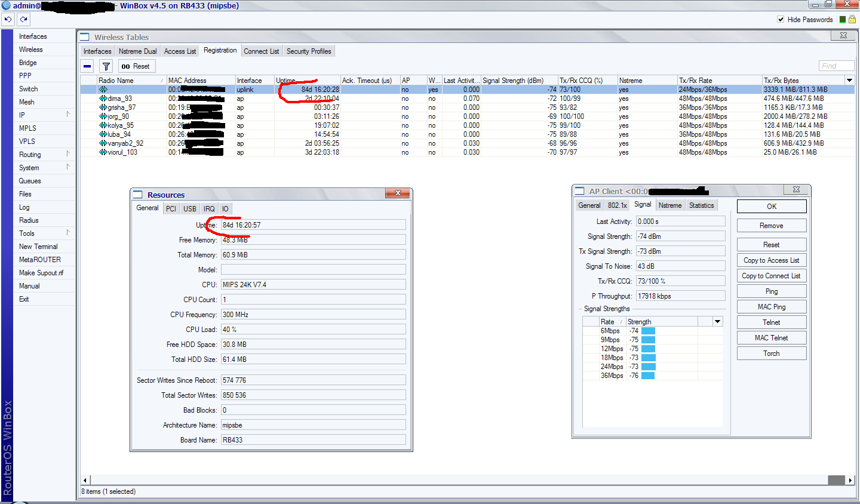860x504 pixels.
Task: Click the uplink row wireless icon
Action: pos(103,90)
